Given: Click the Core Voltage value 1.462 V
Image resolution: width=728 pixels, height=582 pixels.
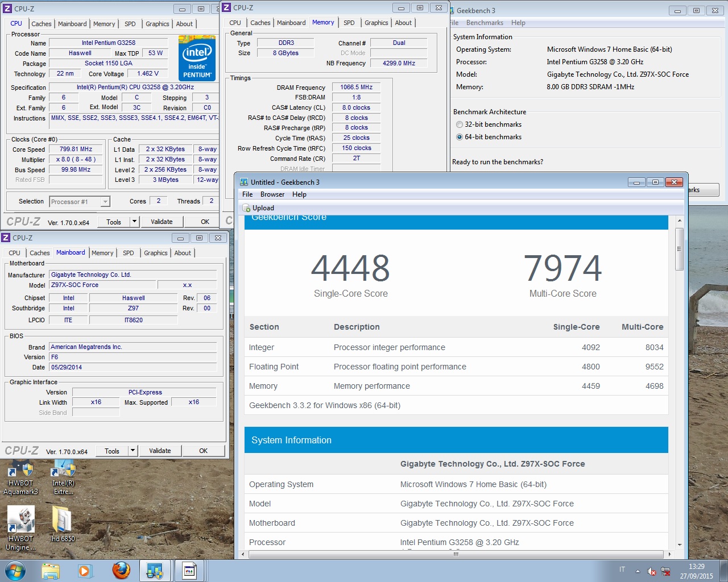Looking at the screenshot, I should [148, 73].
